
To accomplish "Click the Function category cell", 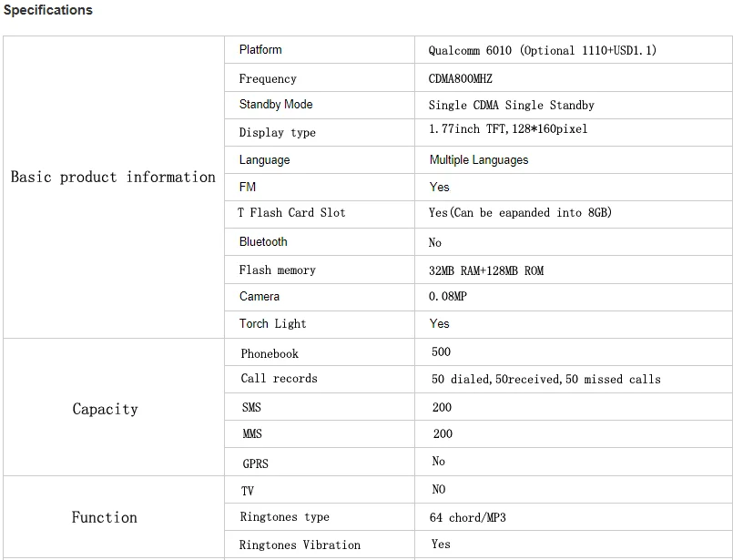I will (x=105, y=517).
